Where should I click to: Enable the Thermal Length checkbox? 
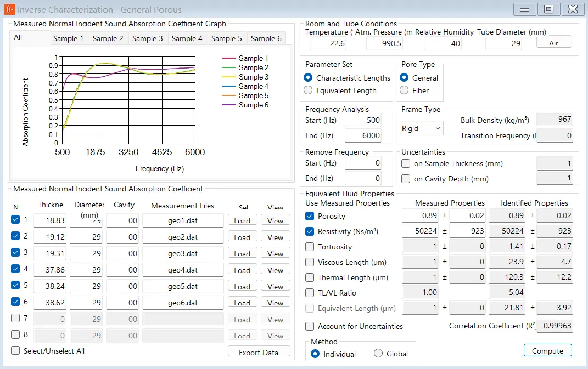(x=310, y=277)
